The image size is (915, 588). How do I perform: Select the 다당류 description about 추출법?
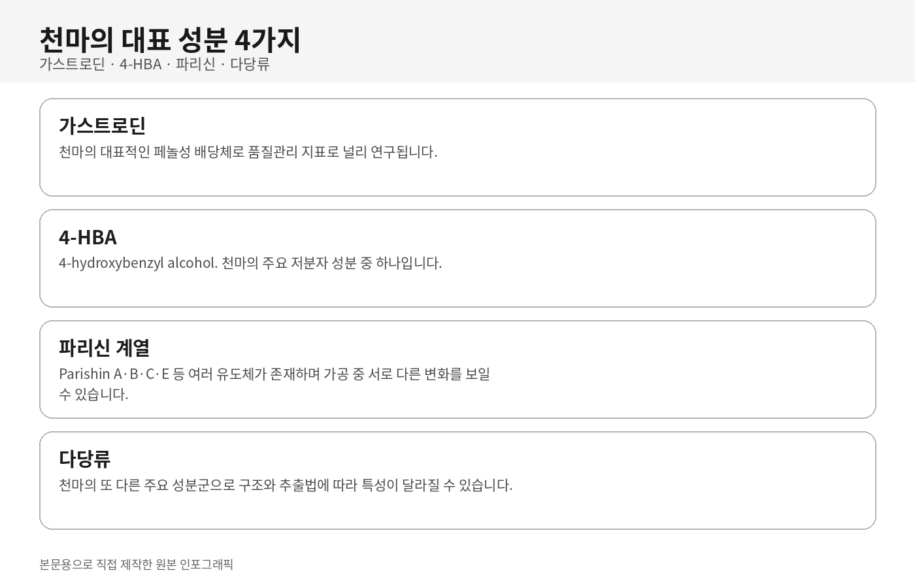click(286, 485)
